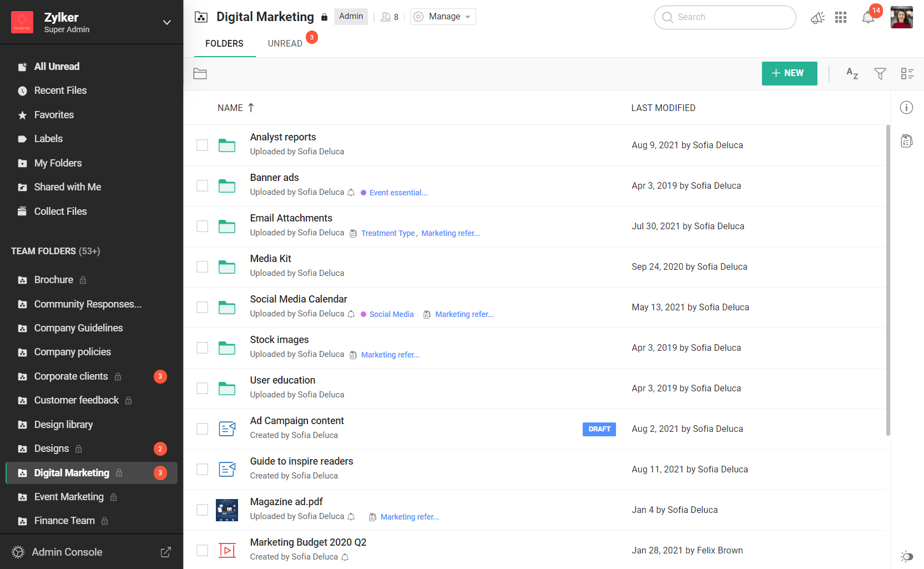Toggle the night mode icon
The height and width of the screenshot is (569, 924).
click(x=906, y=556)
